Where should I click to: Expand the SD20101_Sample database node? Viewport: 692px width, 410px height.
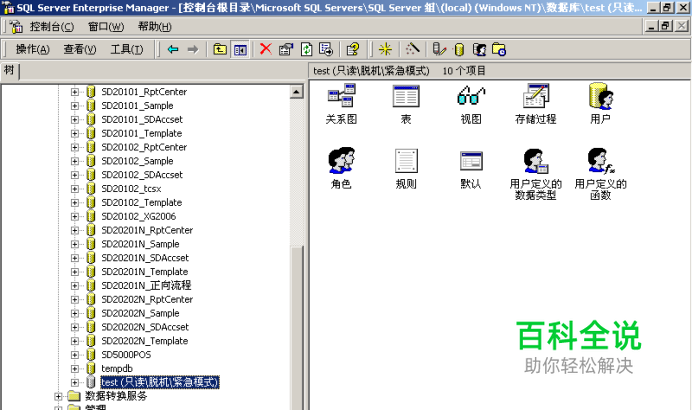[x=75, y=106]
